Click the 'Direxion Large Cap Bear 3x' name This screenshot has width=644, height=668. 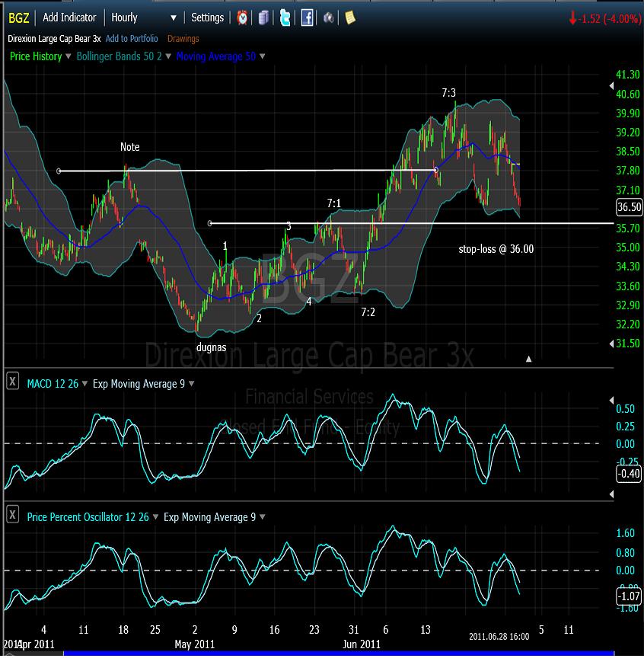coord(54,39)
